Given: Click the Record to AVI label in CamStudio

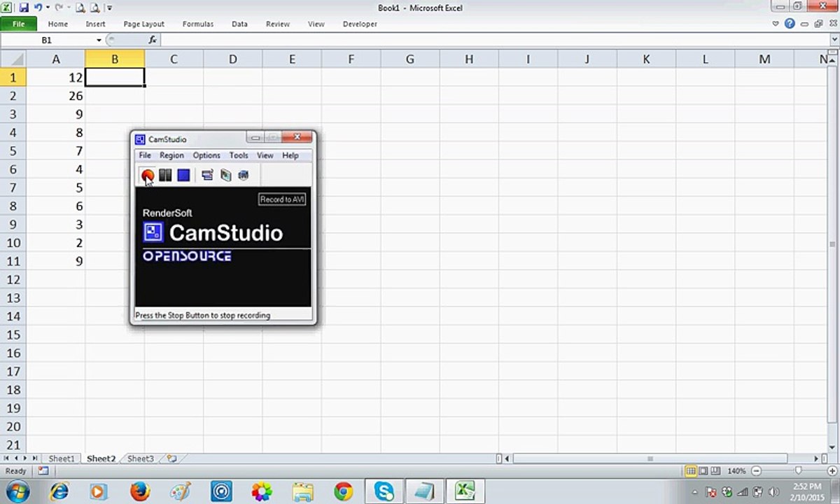Looking at the screenshot, I should pyautogui.click(x=282, y=199).
